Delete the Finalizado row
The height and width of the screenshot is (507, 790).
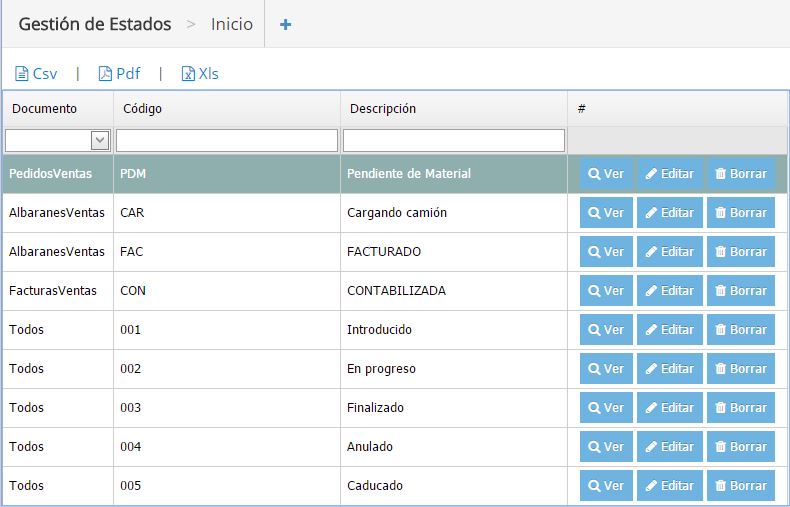(741, 408)
